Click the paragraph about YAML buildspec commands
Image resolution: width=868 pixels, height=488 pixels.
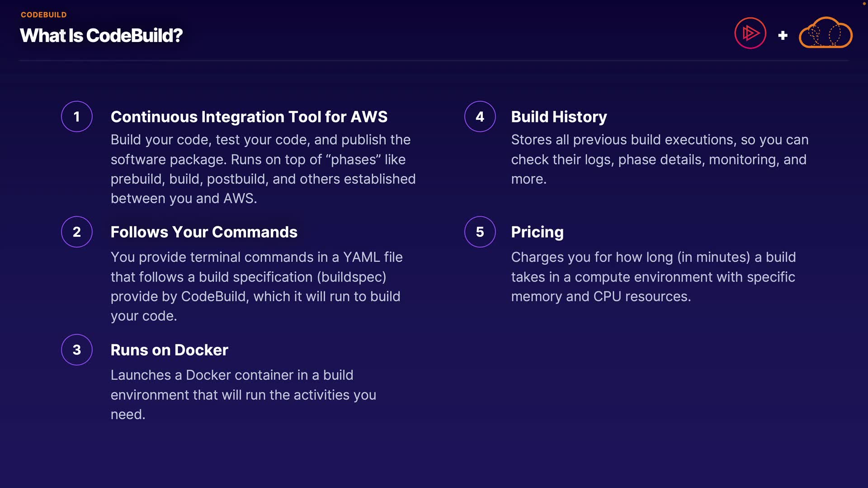click(256, 286)
